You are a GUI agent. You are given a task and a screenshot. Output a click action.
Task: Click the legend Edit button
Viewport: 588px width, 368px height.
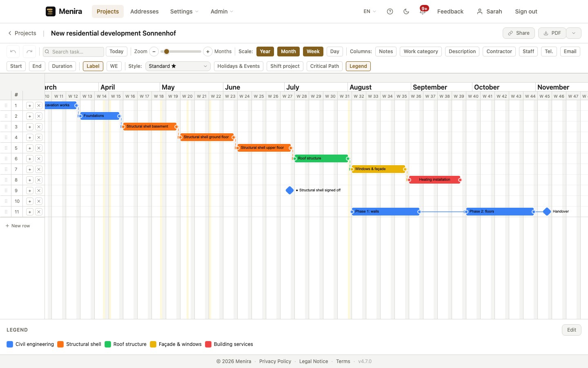(572, 330)
